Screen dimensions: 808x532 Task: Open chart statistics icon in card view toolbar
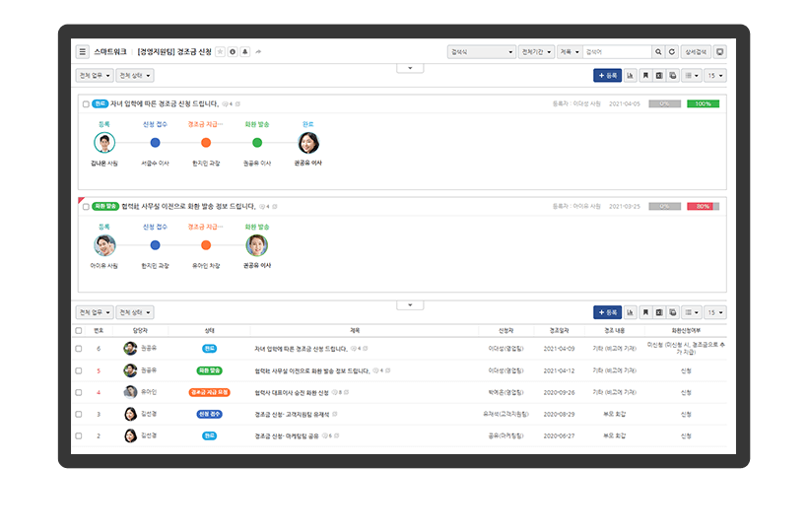coord(631,75)
